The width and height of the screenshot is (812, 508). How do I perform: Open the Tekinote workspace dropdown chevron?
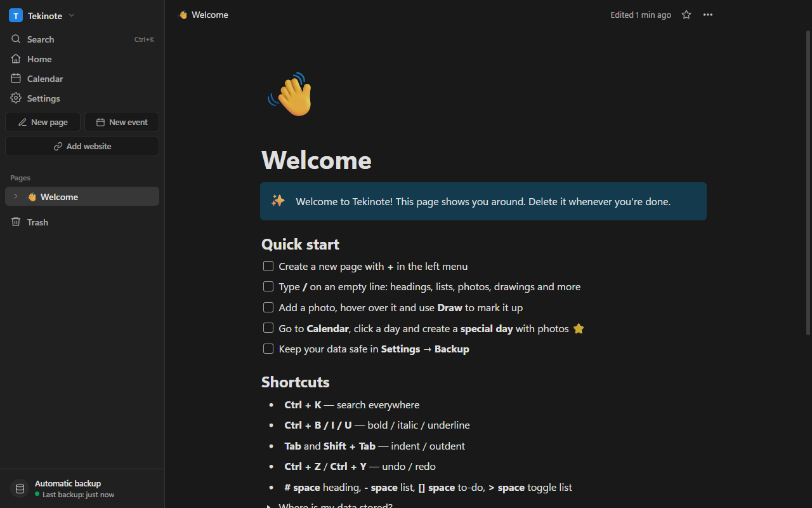click(72, 16)
